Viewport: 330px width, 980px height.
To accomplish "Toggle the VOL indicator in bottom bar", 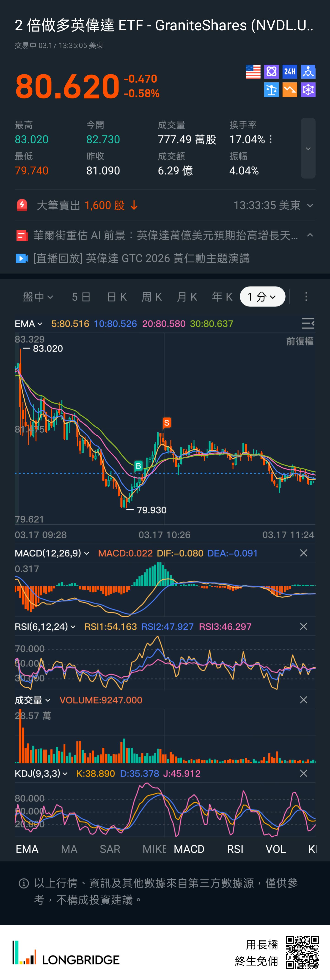I will point(276,849).
